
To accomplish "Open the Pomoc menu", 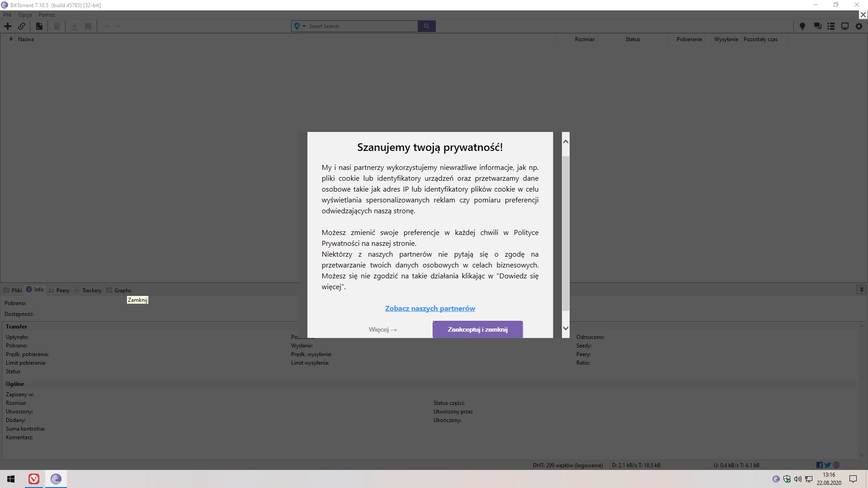I will 47,15.
